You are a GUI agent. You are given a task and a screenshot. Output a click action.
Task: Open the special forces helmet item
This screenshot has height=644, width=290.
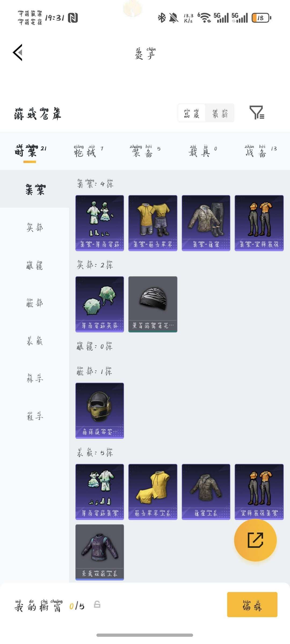click(100, 411)
